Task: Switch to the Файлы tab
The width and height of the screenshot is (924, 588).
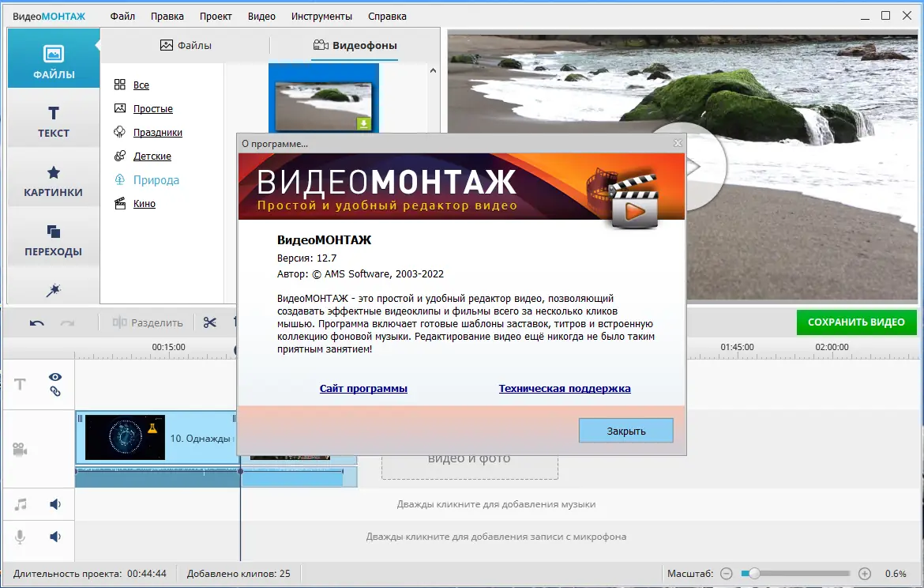Action: pos(186,45)
